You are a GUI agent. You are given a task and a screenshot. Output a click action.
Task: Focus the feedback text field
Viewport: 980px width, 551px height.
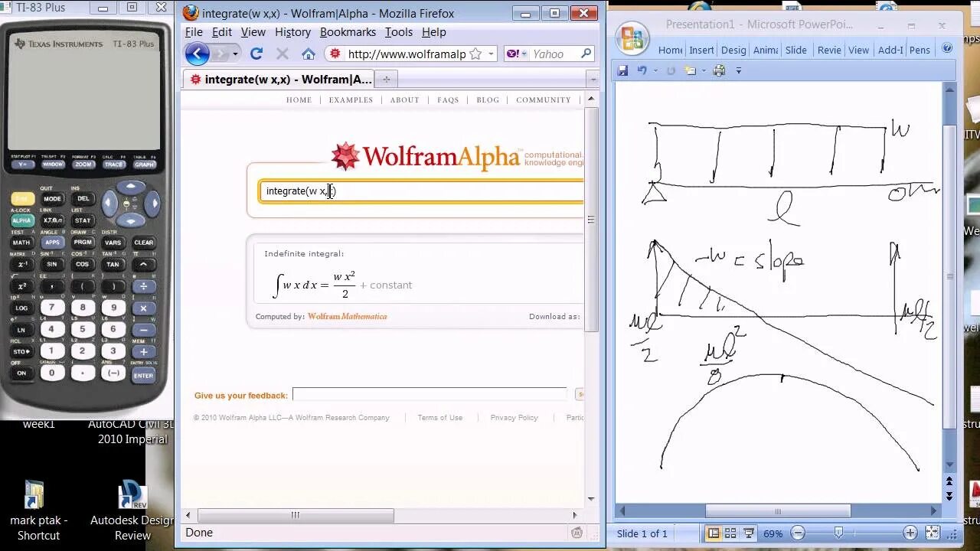(430, 394)
